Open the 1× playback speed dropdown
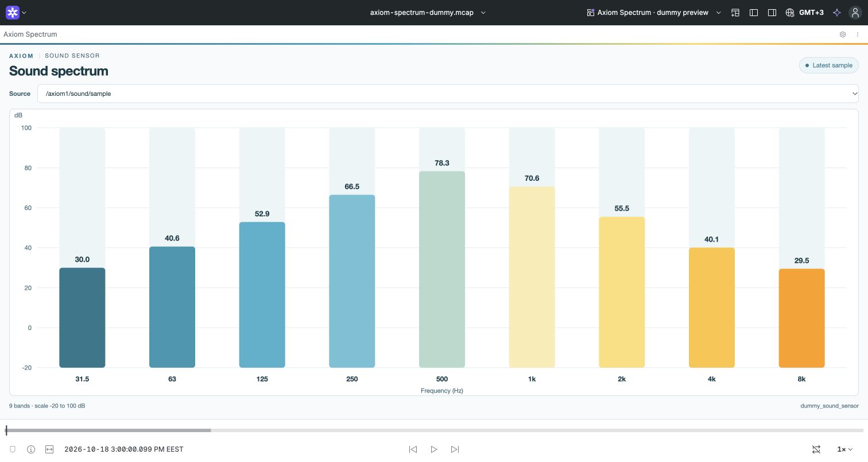The image size is (868, 462). (x=844, y=449)
